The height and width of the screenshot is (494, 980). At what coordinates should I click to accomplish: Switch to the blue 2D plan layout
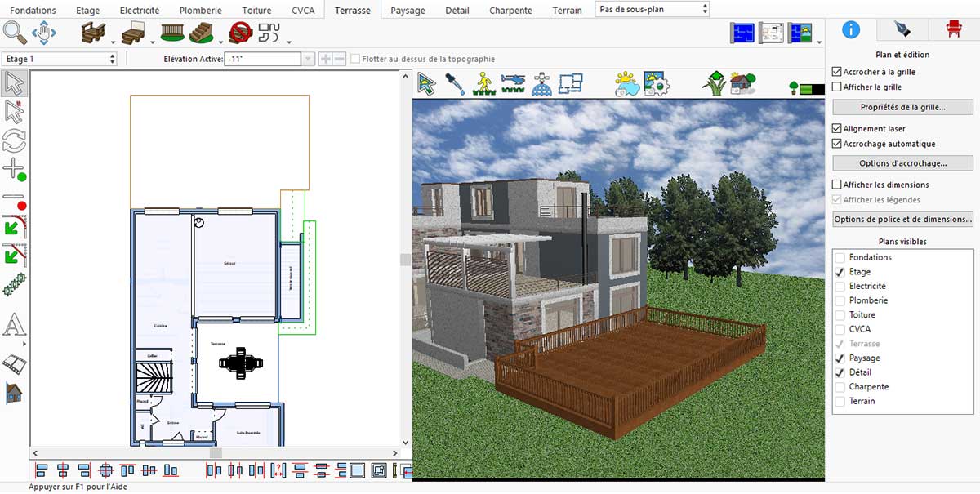[743, 33]
